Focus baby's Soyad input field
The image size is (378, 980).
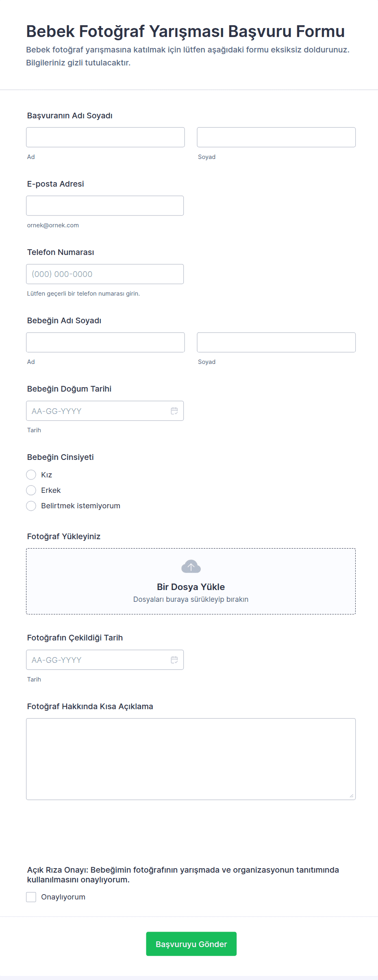pyautogui.click(x=276, y=342)
